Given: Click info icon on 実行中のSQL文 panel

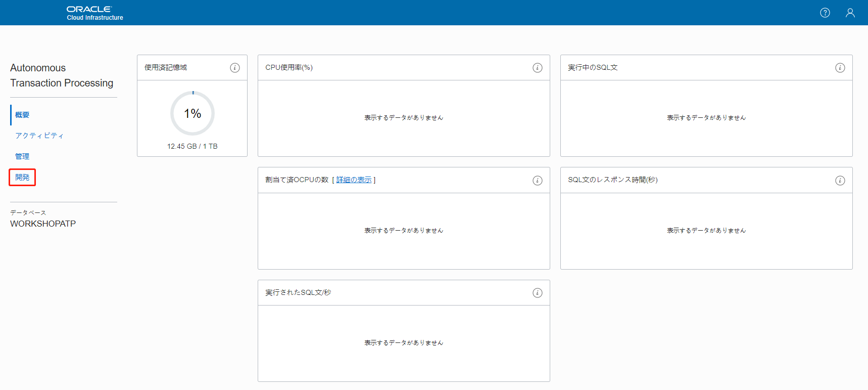Looking at the screenshot, I should (x=840, y=68).
